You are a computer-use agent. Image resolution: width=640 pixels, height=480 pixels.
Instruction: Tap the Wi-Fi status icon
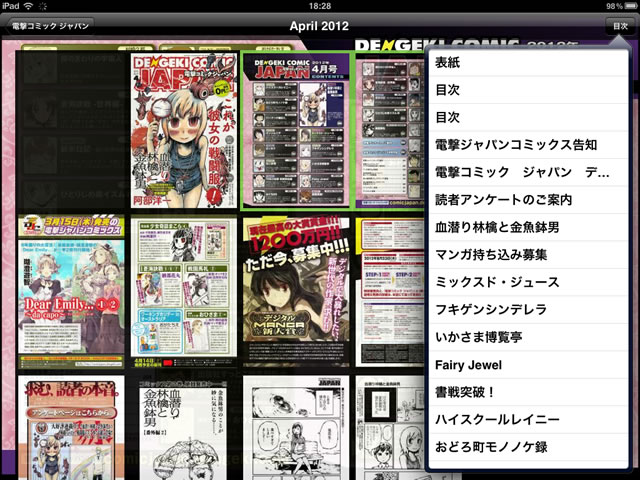point(28,6)
